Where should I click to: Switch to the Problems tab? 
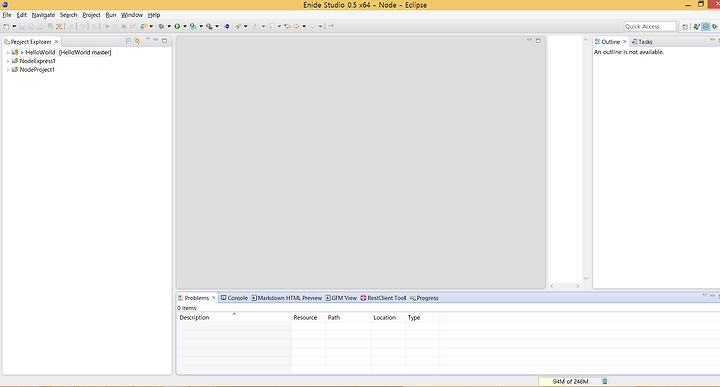coord(197,298)
